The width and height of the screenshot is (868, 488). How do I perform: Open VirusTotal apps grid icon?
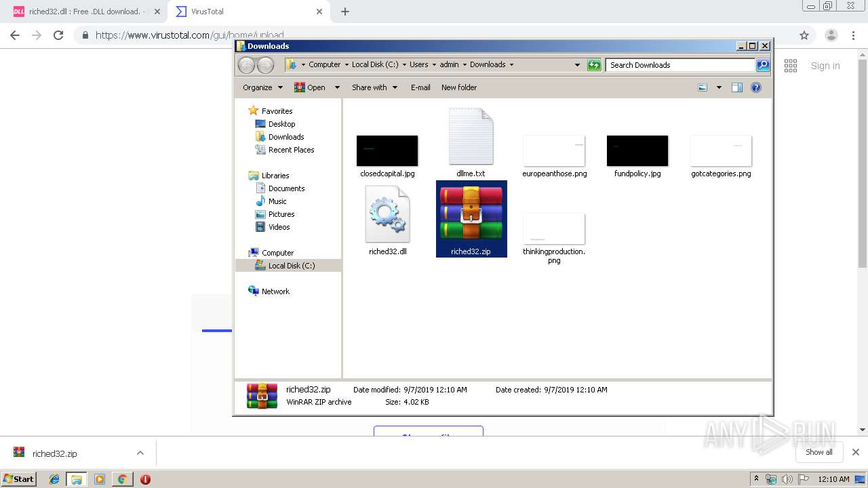[x=791, y=66]
